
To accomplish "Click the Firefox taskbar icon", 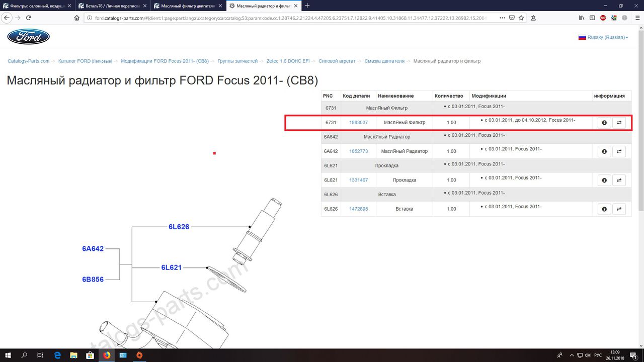I will click(107, 355).
